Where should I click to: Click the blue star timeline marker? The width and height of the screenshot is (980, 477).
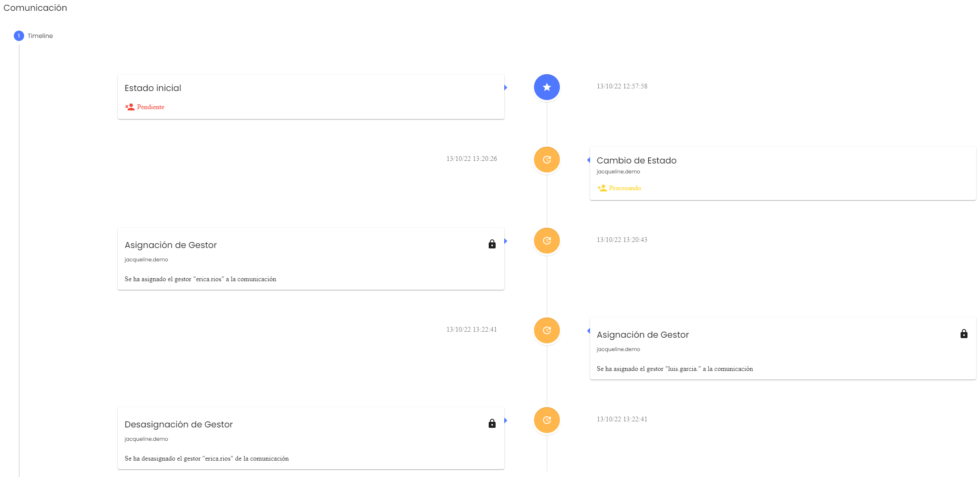[547, 87]
